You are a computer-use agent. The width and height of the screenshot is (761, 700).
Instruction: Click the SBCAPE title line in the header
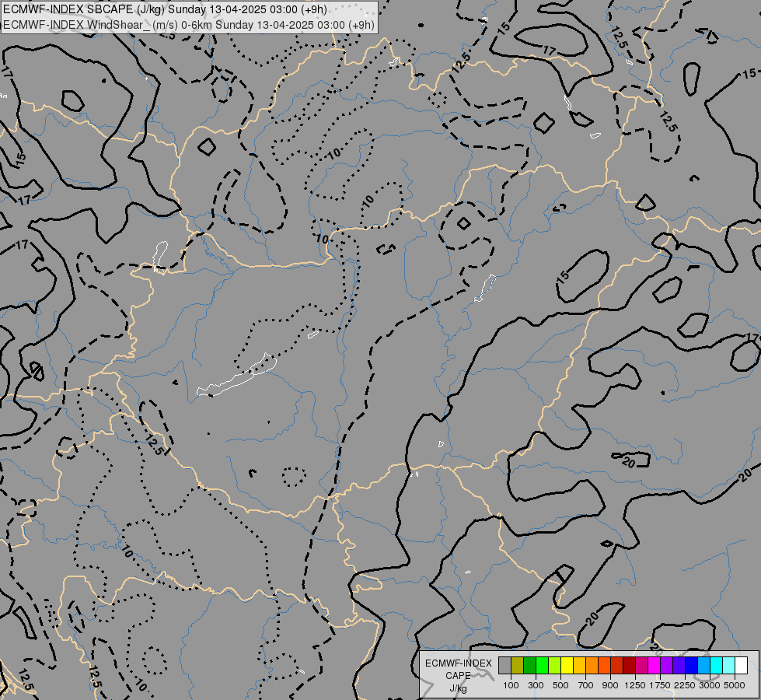pyautogui.click(x=165, y=9)
